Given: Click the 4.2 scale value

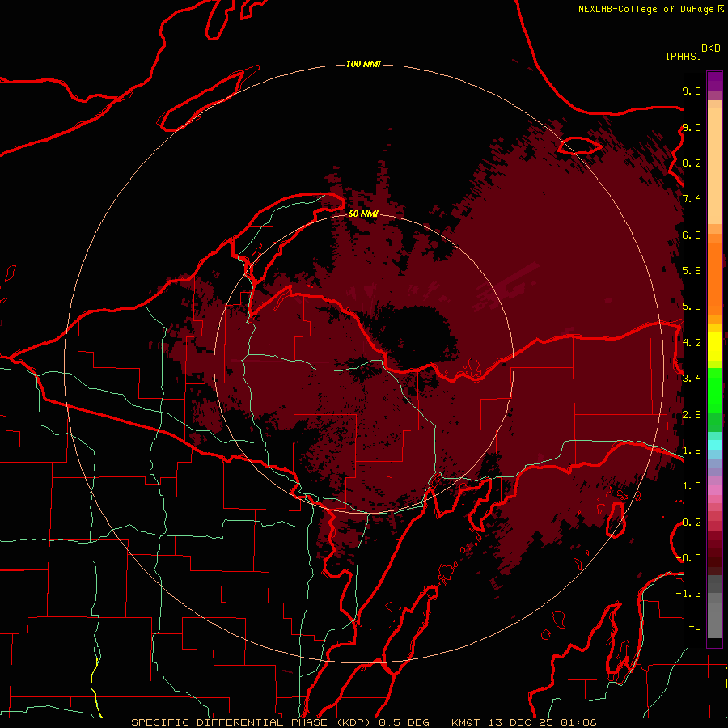Looking at the screenshot, I should pyautogui.click(x=692, y=343).
